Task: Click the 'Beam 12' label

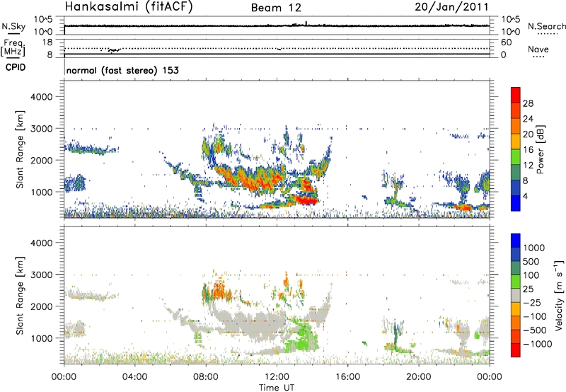Action: (276, 8)
